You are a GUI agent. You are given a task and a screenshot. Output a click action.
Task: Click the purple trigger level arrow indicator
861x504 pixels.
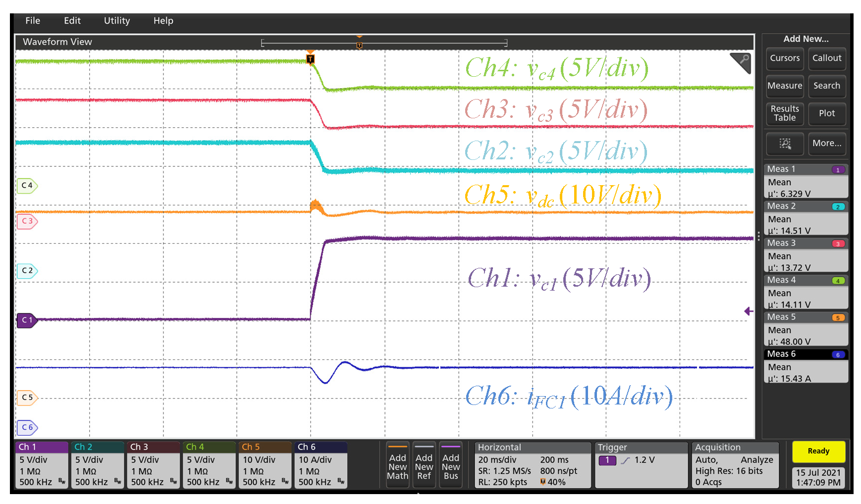749,311
